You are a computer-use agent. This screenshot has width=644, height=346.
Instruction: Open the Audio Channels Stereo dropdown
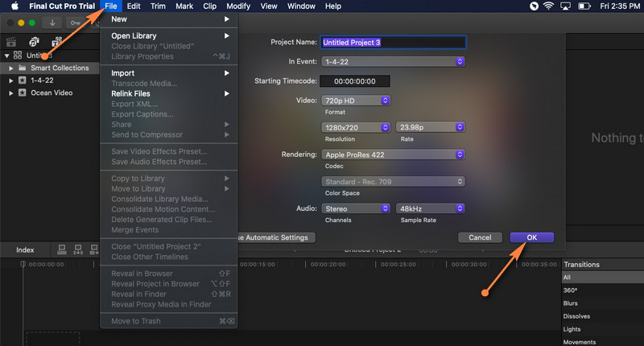click(x=356, y=208)
